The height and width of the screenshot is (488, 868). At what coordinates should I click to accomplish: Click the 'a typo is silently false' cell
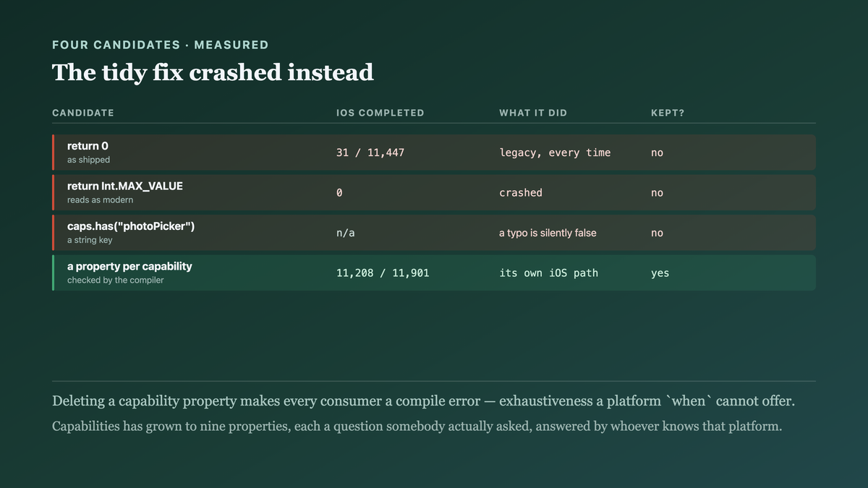(x=548, y=233)
